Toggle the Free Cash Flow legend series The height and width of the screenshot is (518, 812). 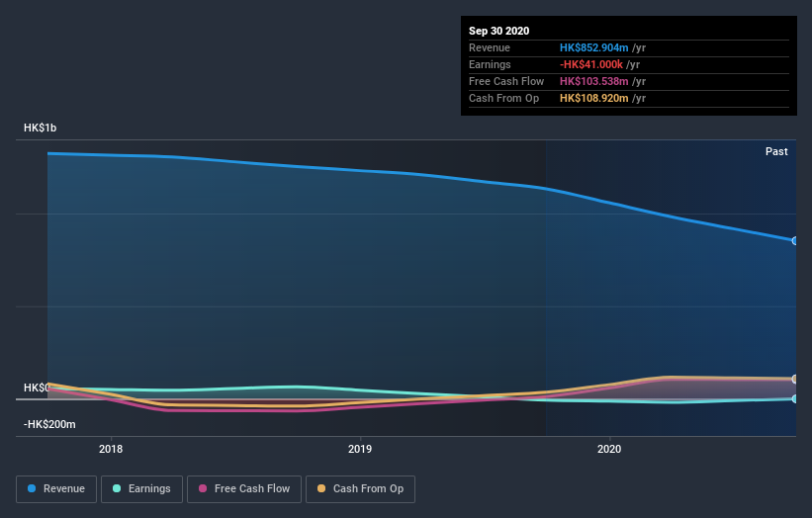(x=244, y=489)
